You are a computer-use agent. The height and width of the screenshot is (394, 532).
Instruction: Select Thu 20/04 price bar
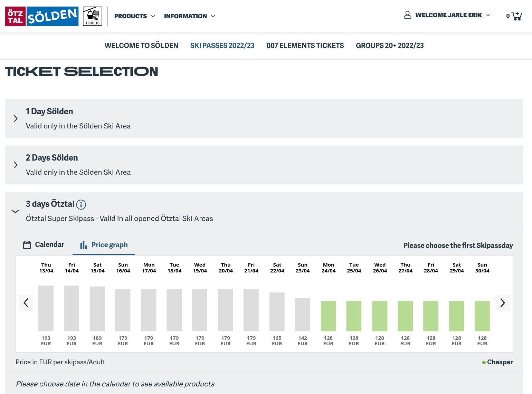click(226, 310)
